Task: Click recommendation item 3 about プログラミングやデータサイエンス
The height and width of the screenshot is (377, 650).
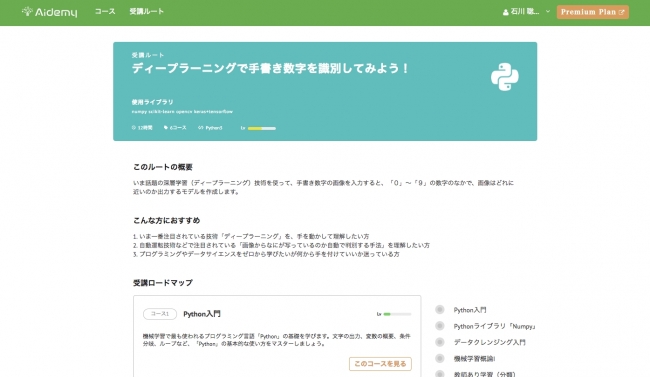Action: (266, 254)
